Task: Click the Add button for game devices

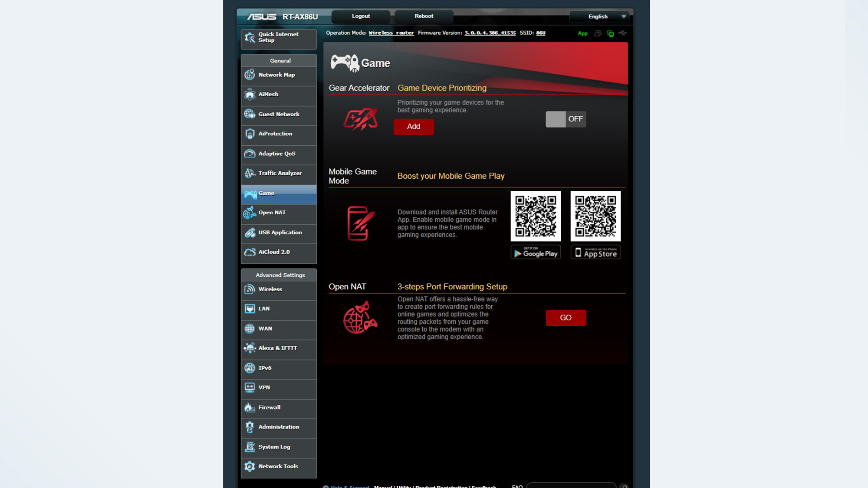Action: click(x=413, y=126)
